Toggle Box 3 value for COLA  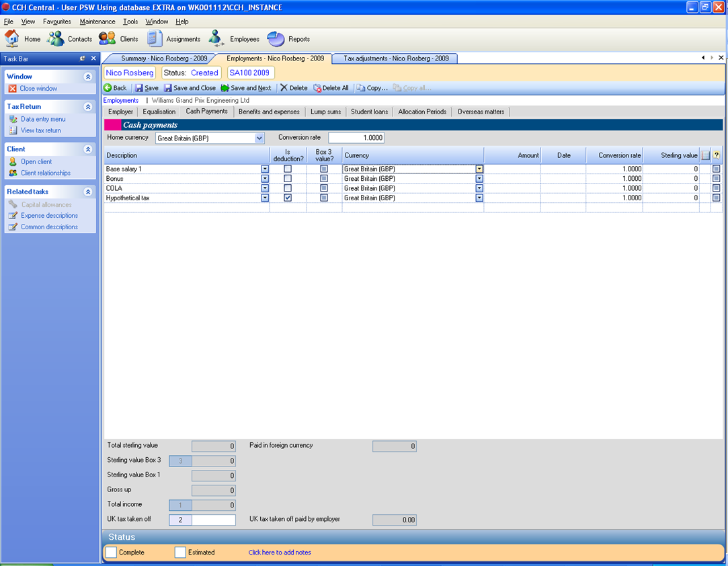(x=324, y=188)
